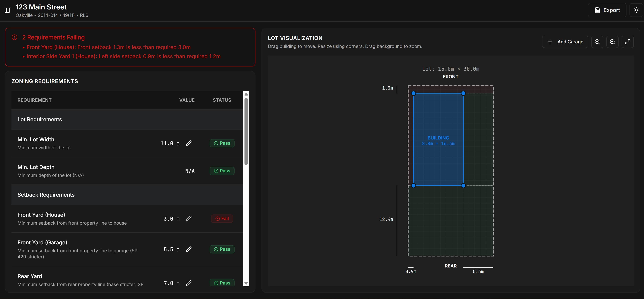This screenshot has height=299, width=644.
Task: Click the zoom in magnifier on the lot visualization
Action: [x=597, y=41]
